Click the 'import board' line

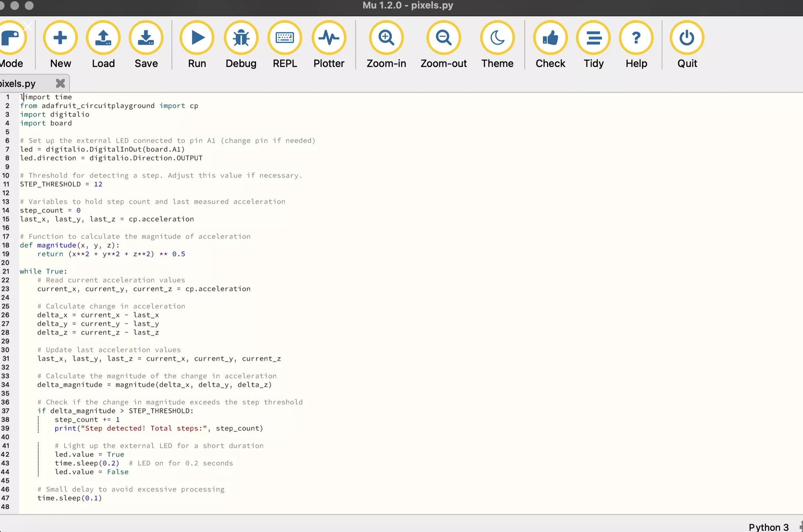coord(46,123)
